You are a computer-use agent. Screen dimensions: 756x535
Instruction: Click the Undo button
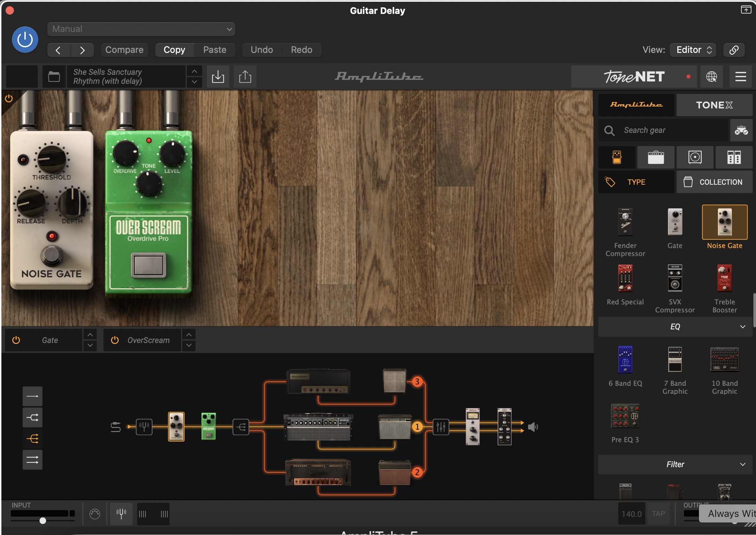pyautogui.click(x=262, y=50)
